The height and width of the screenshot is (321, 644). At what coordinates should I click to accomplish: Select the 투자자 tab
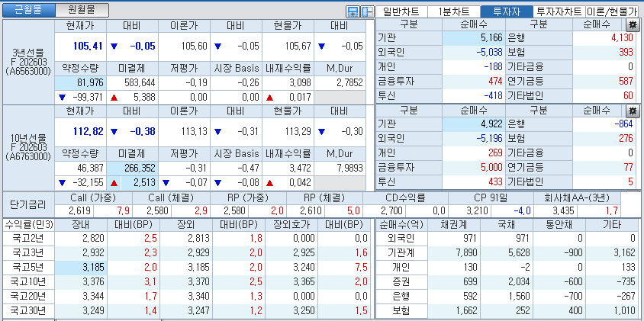tap(507, 11)
